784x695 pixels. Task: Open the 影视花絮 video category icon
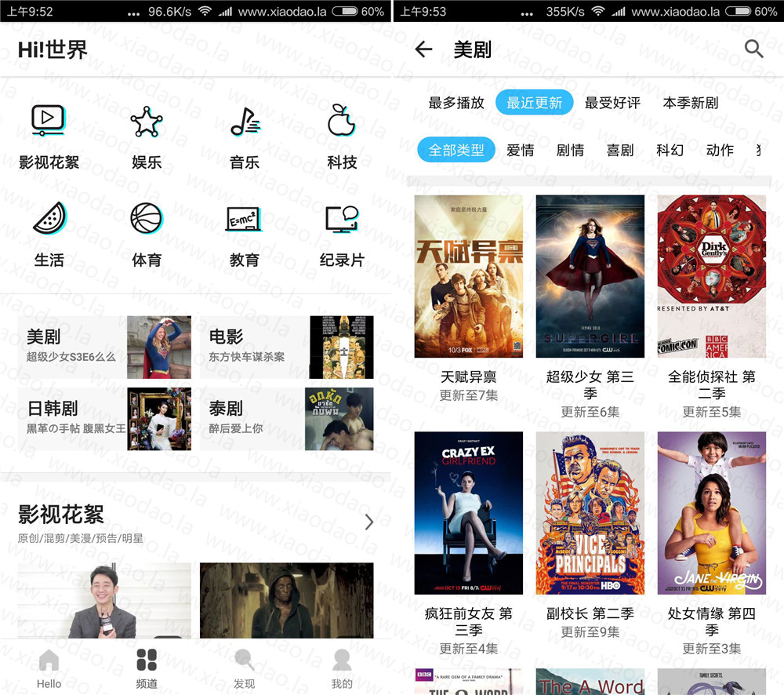[48, 121]
